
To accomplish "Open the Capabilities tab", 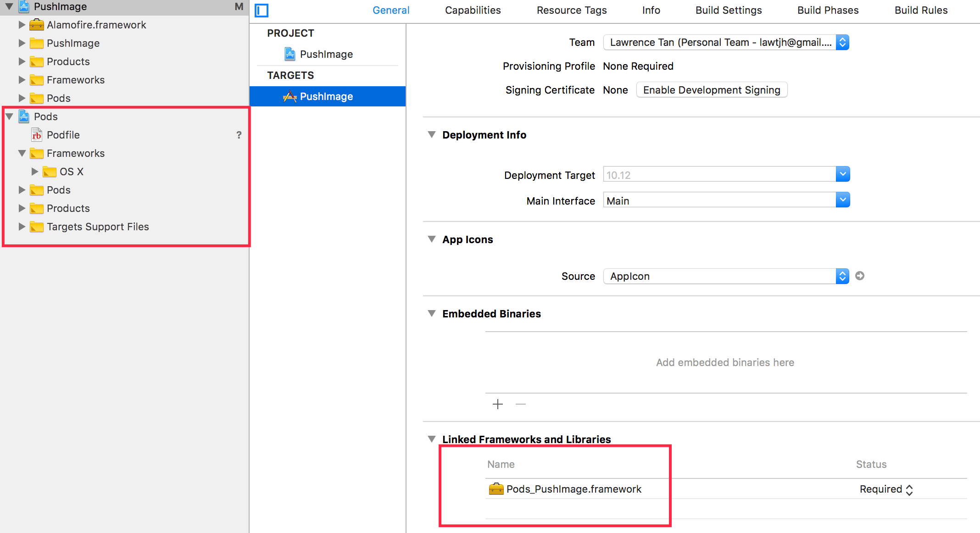I will (x=473, y=10).
